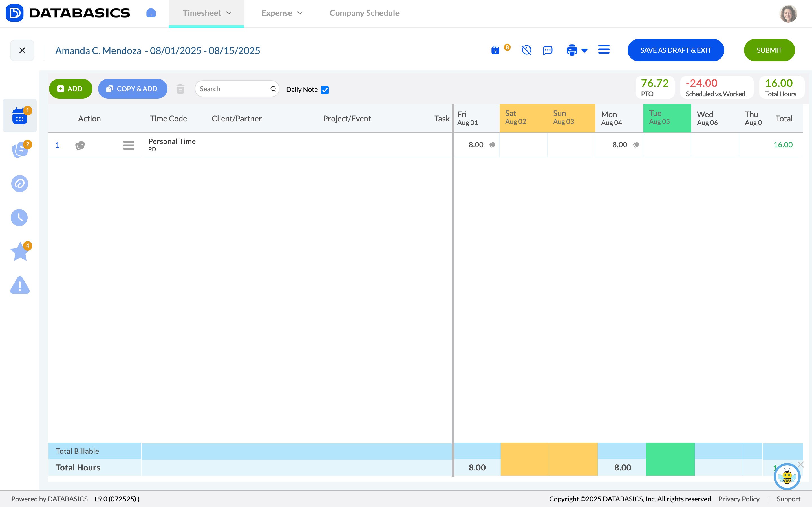Select the attachments paperclip sidebar icon
The height and width of the screenshot is (507, 812).
point(19,184)
